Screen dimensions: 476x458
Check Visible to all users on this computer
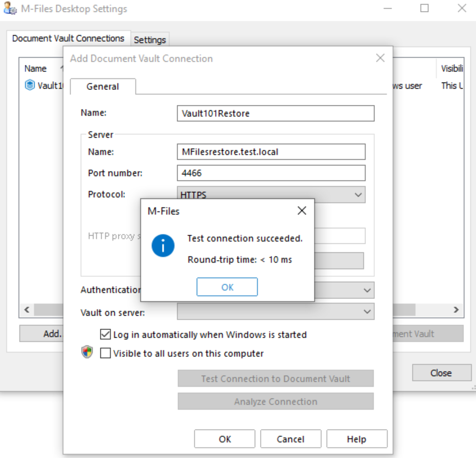pyautogui.click(x=105, y=353)
